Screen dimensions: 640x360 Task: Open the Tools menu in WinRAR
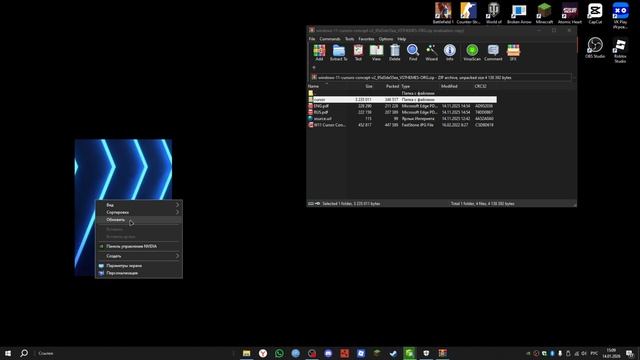[x=349, y=39]
